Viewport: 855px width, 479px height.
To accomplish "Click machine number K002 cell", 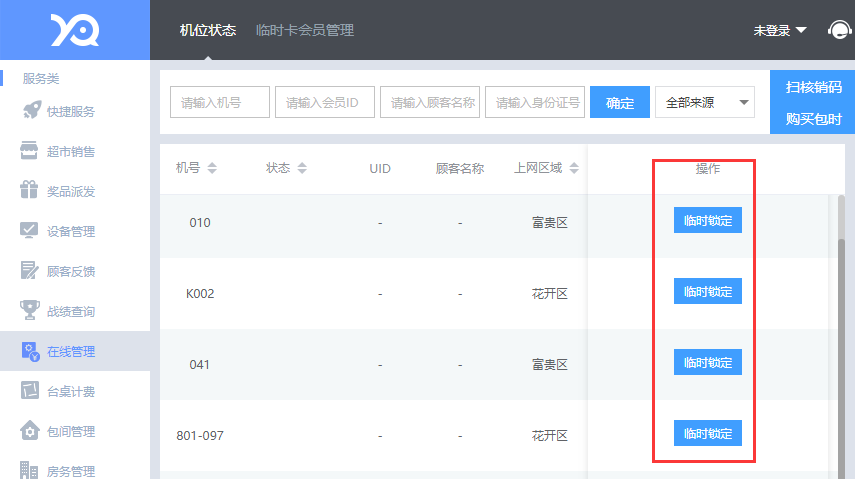I will tap(200, 294).
